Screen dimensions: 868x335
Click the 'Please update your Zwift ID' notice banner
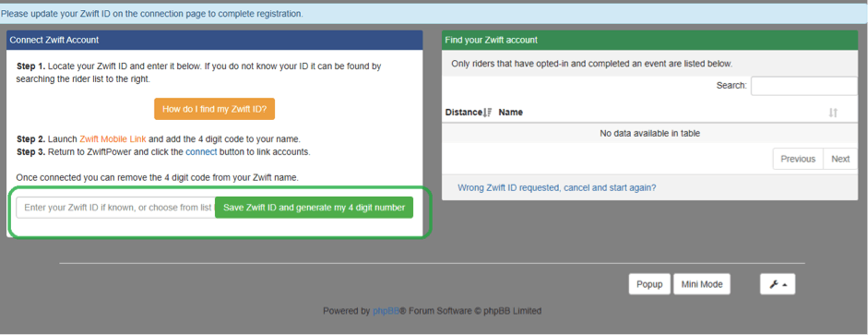coord(434,13)
